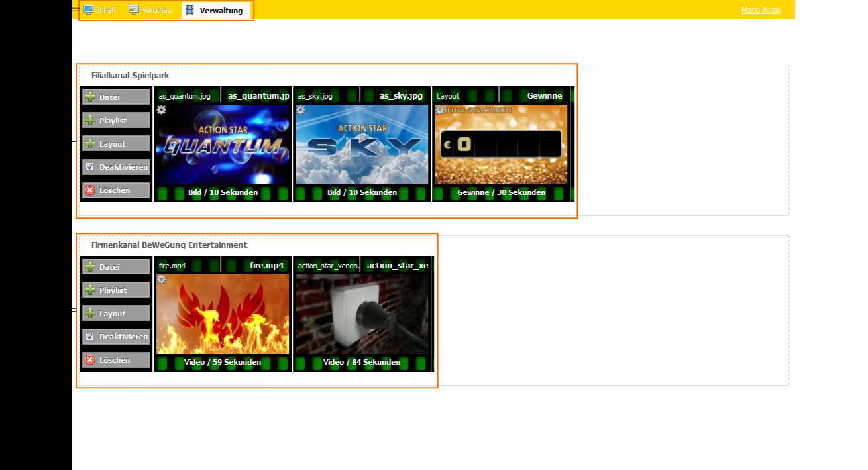Select the golden Gewinne counter thumbnail
The width and height of the screenshot is (868, 470).
[x=501, y=145]
